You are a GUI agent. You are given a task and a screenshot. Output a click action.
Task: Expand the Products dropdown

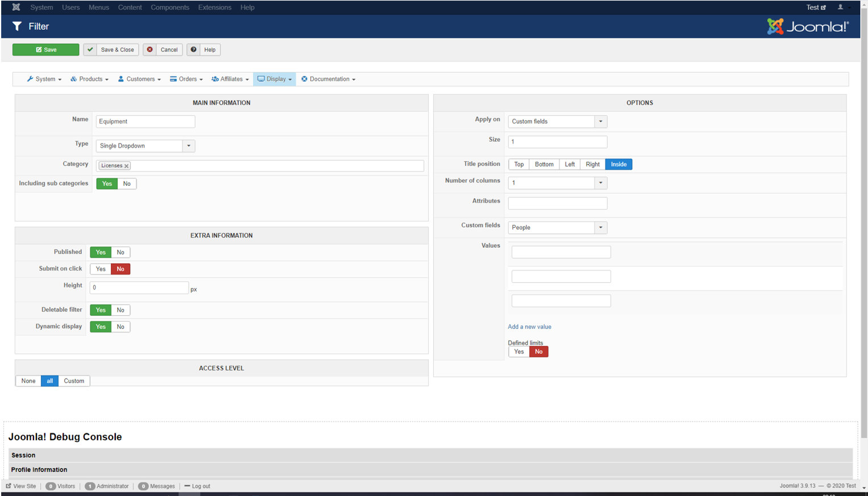point(89,79)
